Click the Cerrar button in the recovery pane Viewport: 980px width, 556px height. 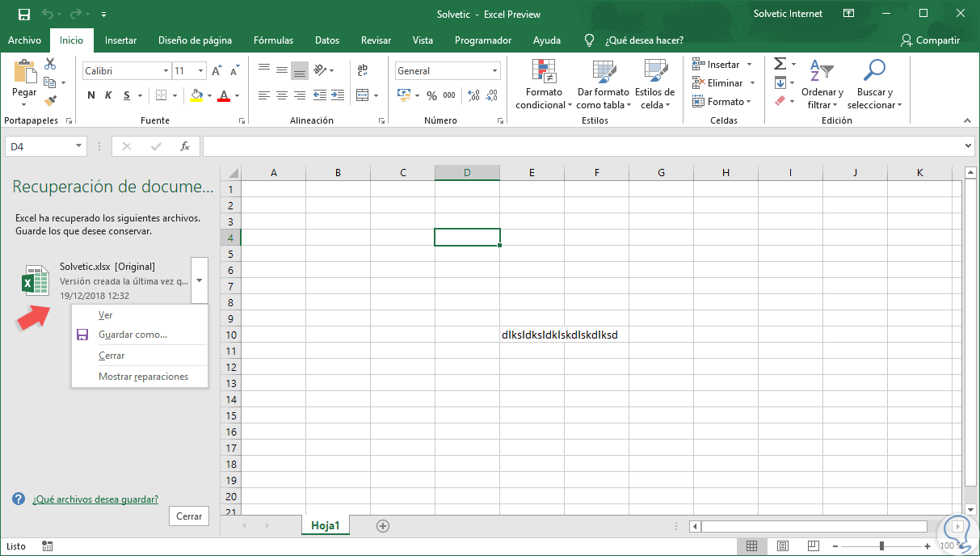pos(189,516)
